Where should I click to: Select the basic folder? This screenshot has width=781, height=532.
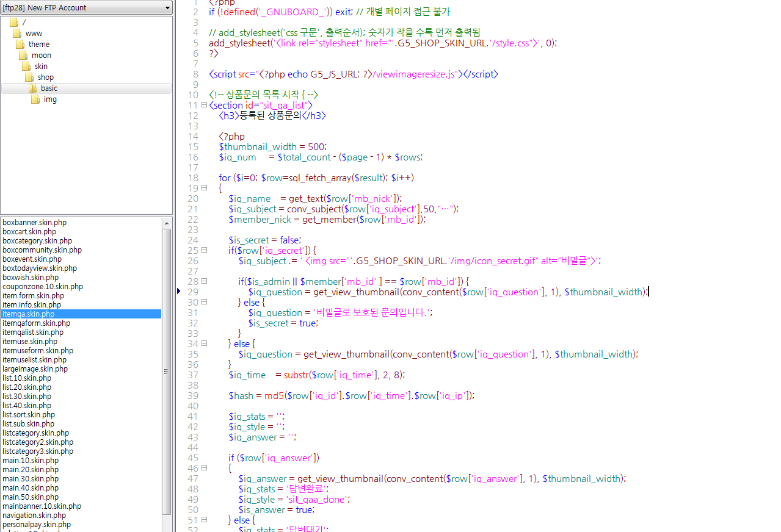pos(49,88)
